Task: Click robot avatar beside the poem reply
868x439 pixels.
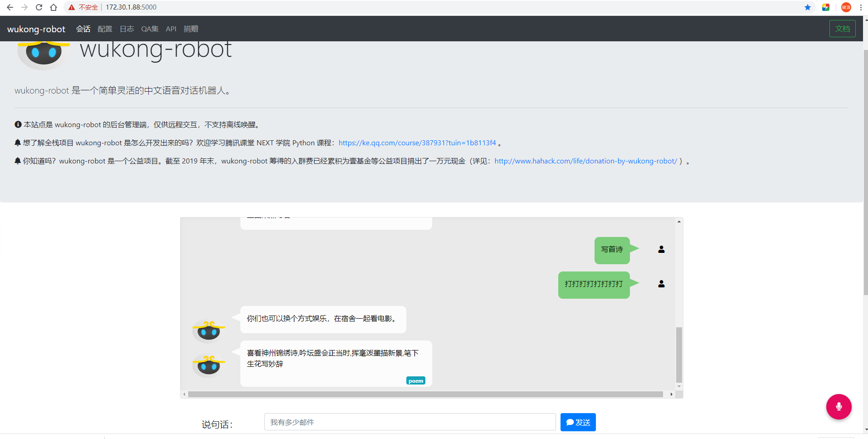Action: 209,365
